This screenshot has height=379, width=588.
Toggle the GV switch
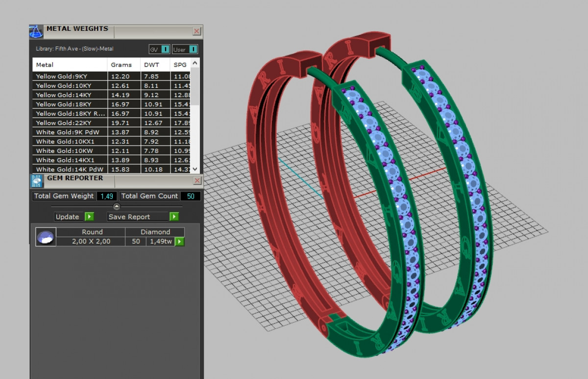[165, 50]
